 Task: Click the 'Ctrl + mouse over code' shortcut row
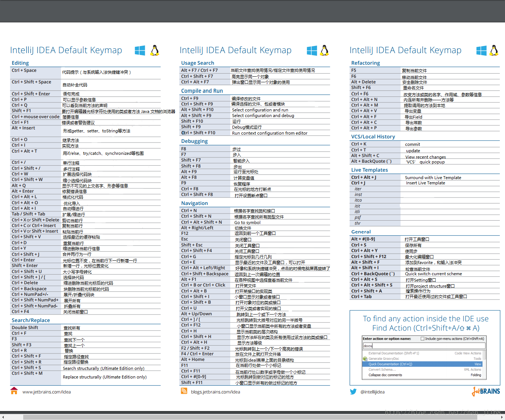(85, 117)
